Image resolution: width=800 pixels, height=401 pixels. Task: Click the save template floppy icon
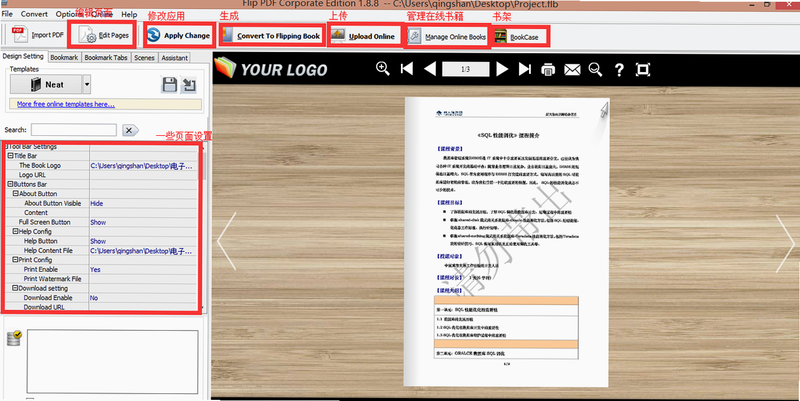pos(169,85)
